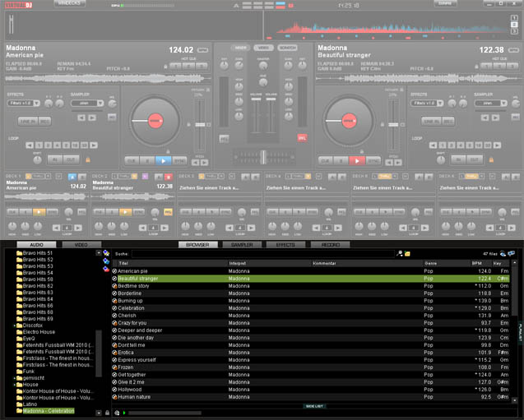The height and width of the screenshot is (420, 524).
Task: Rotate the left deck turntable platter
Action: point(155,121)
